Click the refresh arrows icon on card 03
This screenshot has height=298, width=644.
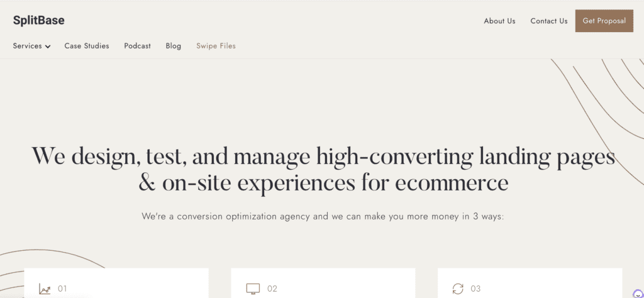tap(458, 289)
